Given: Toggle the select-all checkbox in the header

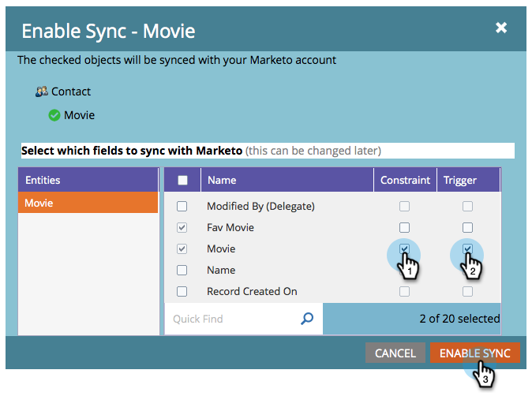Looking at the screenshot, I should (x=182, y=180).
